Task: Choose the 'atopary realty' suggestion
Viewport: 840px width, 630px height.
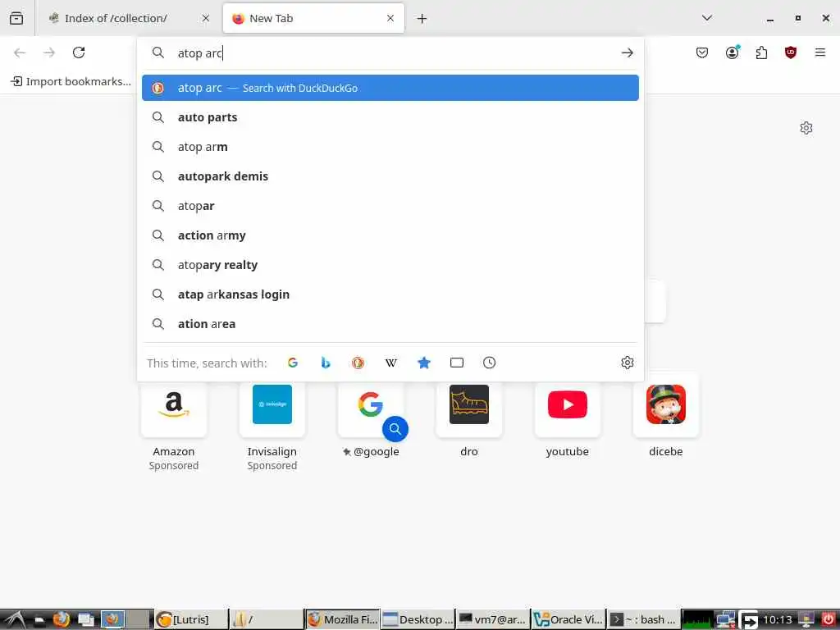Action: (390, 265)
